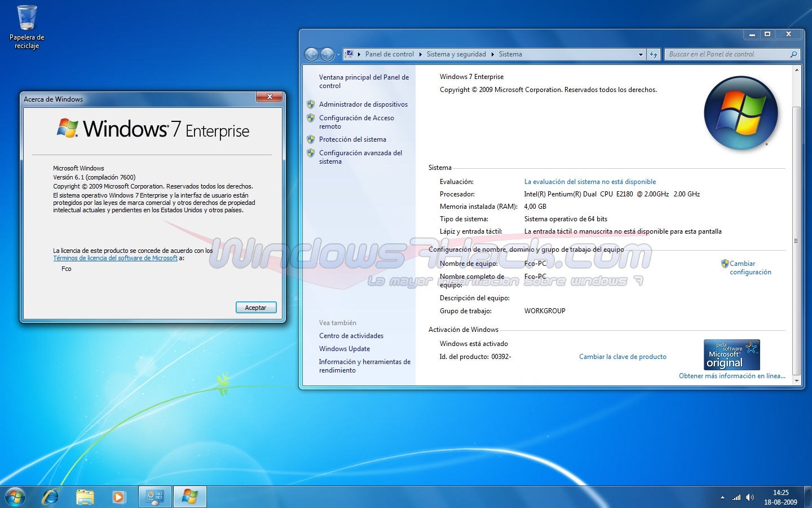Switch to Acerca de Windows taskbar button
Image resolution: width=812 pixels, height=508 pixels.
point(190,497)
